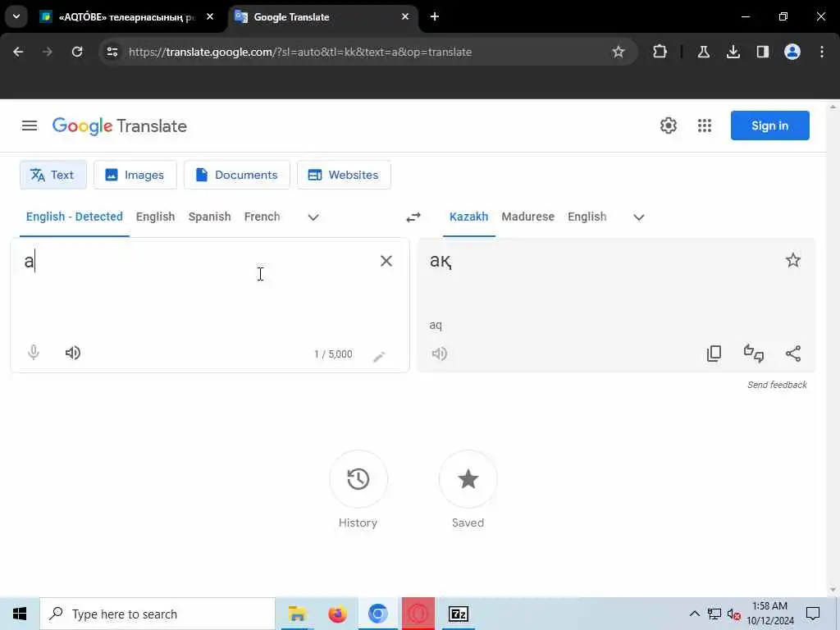View site information icon in address bar
This screenshot has height=630, width=840.
coord(112,52)
